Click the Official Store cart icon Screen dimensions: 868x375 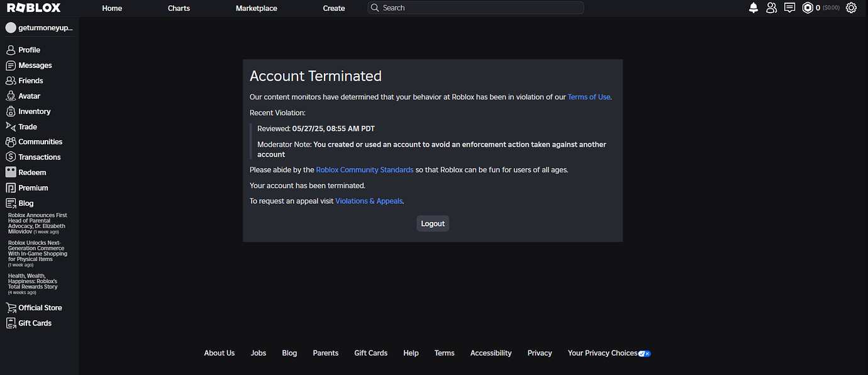click(11, 307)
